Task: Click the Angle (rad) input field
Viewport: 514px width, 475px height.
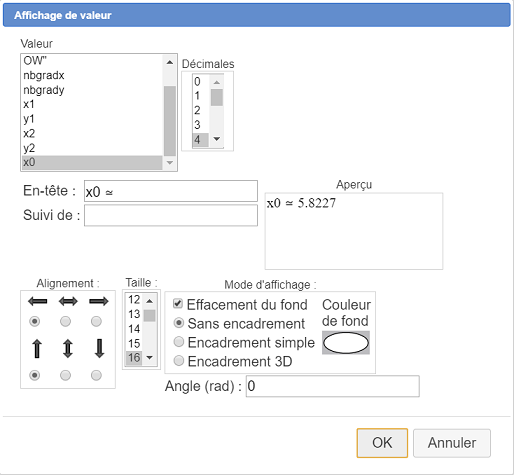Action: point(332,386)
